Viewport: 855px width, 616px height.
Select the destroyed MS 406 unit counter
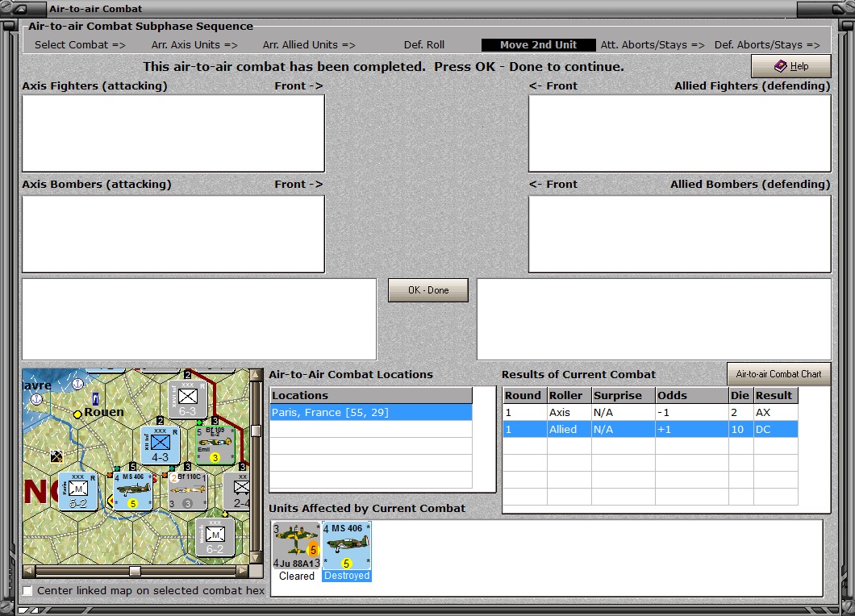[347, 546]
